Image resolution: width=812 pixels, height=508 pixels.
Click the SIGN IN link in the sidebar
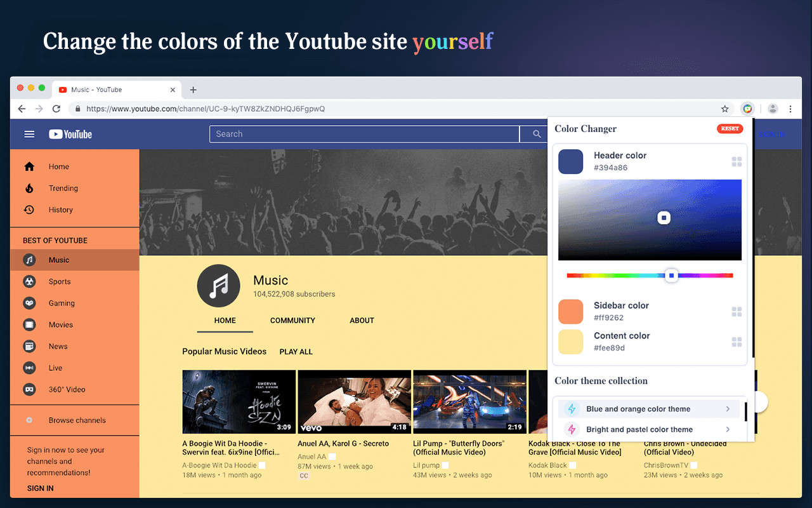click(41, 488)
